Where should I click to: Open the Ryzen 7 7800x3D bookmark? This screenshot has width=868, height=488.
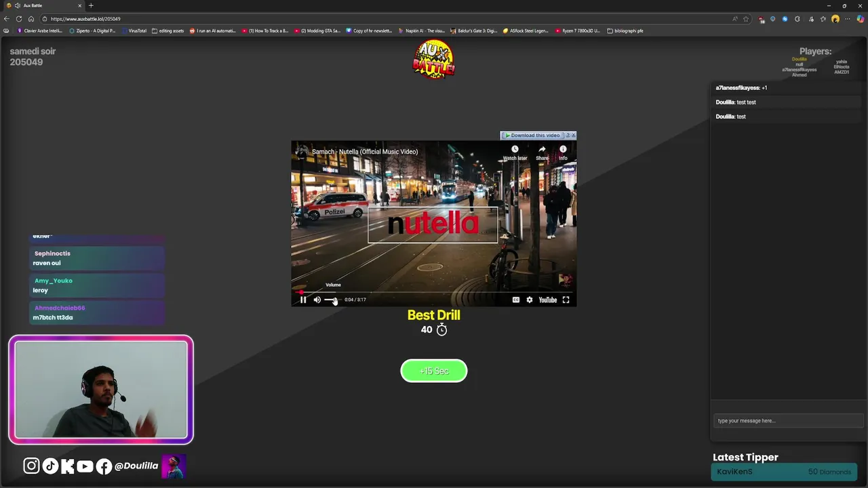point(577,30)
